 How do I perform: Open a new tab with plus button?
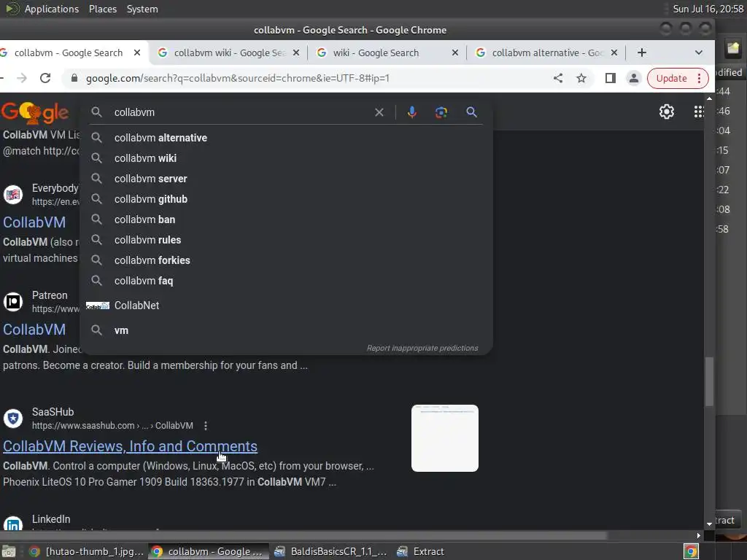tap(642, 52)
